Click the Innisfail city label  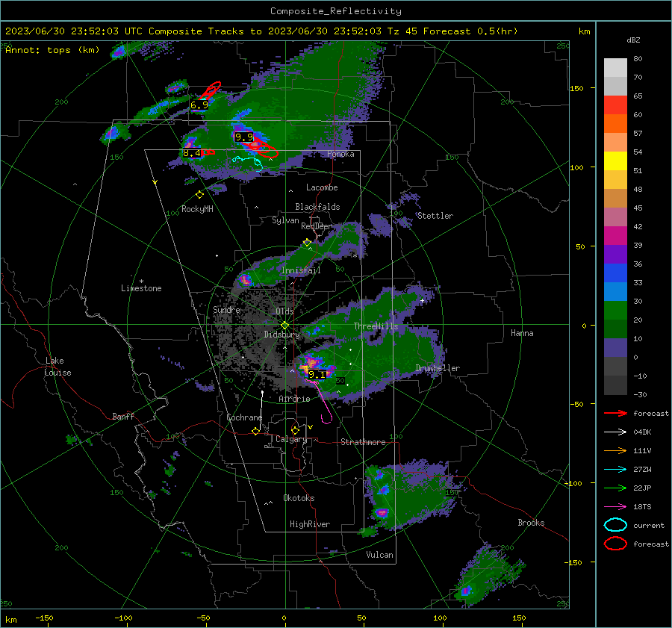[x=301, y=270]
